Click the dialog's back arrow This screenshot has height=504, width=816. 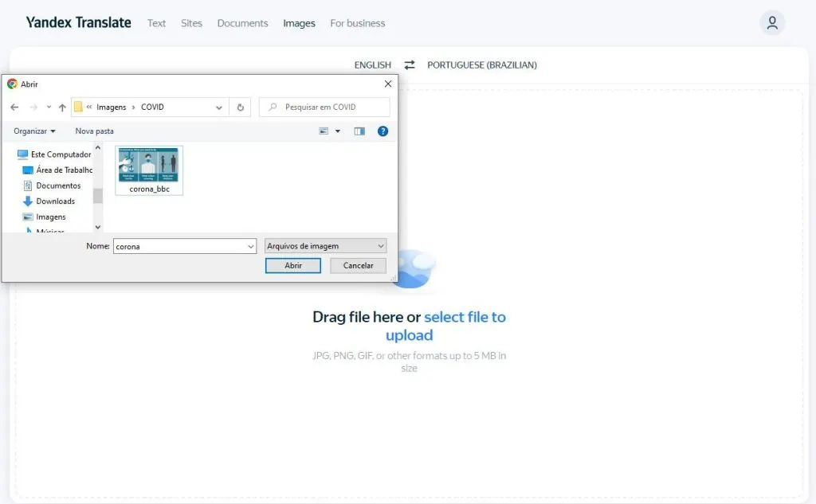point(14,107)
